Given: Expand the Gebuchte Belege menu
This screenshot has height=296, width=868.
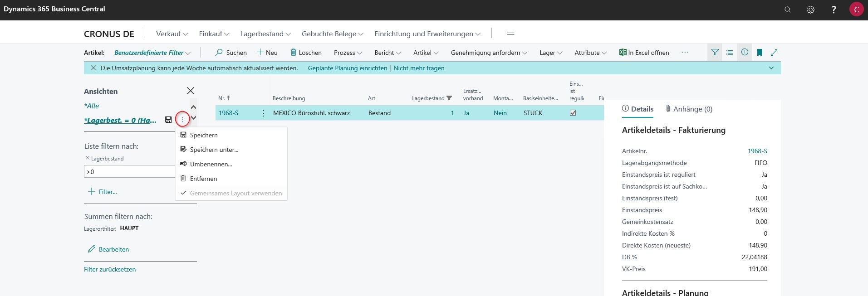Looking at the screenshot, I should click(x=333, y=34).
